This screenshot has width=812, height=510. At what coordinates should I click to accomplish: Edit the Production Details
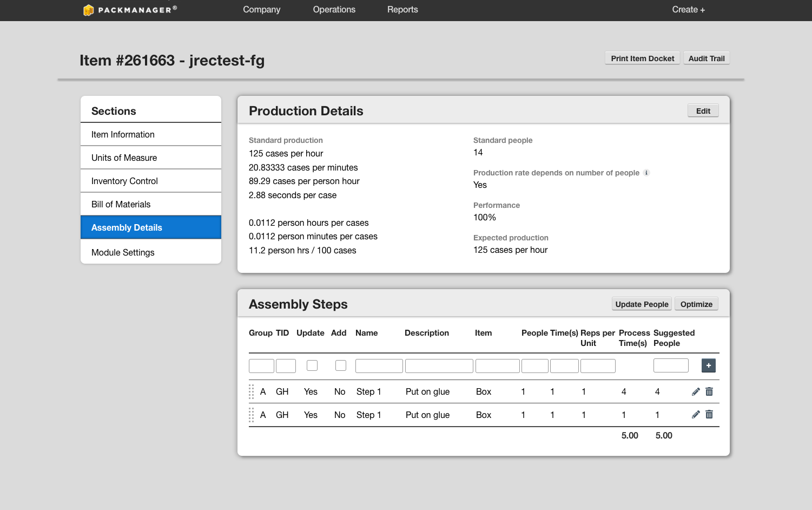pos(703,111)
